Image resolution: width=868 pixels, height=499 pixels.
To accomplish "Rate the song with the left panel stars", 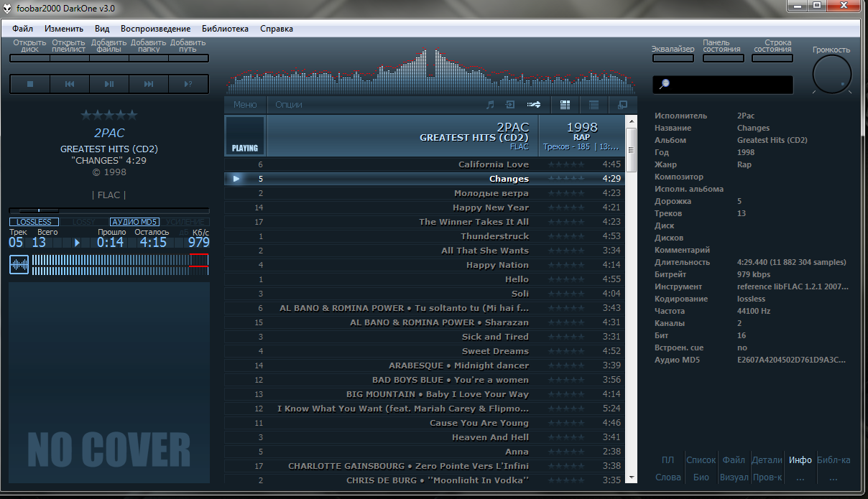I will pos(109,115).
